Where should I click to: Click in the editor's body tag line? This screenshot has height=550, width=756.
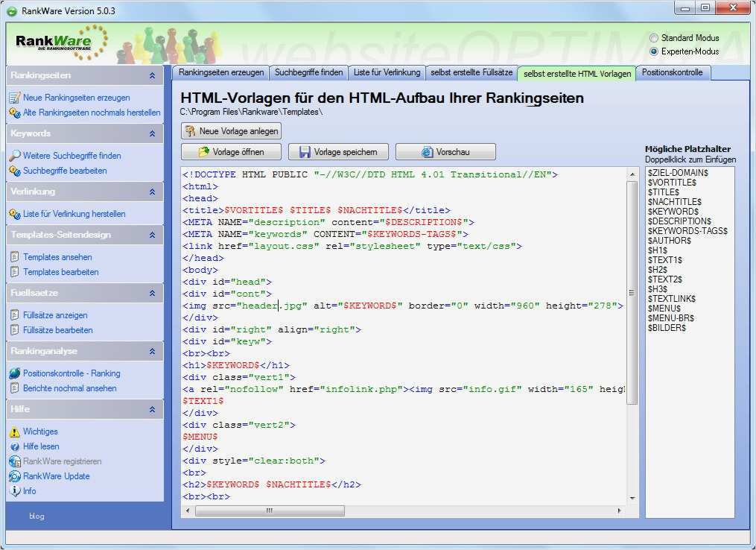click(200, 271)
